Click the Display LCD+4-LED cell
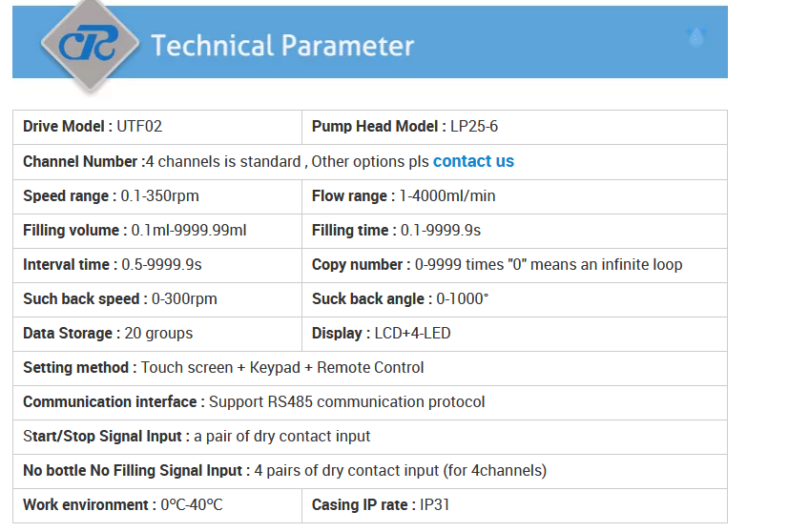The width and height of the screenshot is (809, 532). click(x=514, y=334)
